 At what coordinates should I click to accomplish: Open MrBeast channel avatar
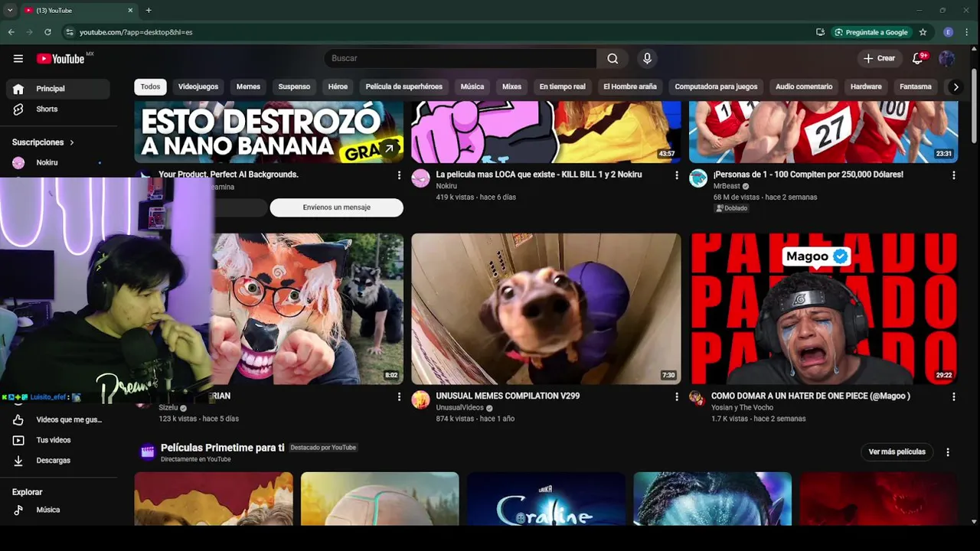click(x=697, y=178)
